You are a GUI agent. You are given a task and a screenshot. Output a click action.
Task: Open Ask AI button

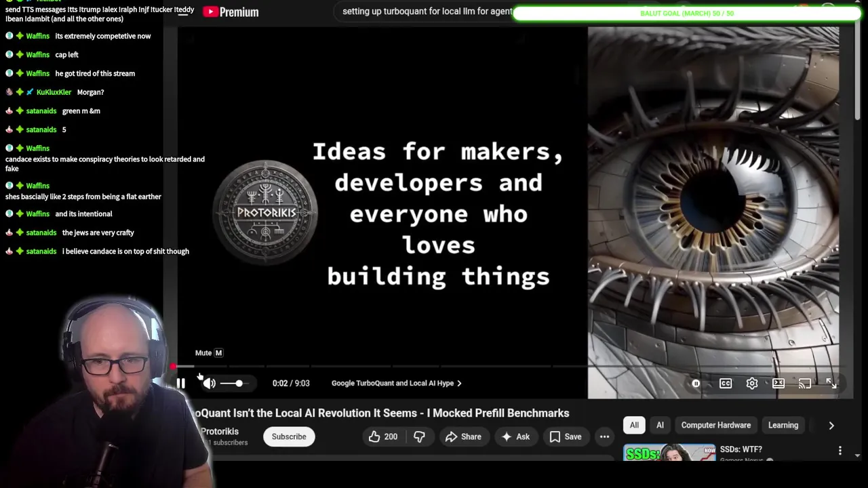pos(515,436)
